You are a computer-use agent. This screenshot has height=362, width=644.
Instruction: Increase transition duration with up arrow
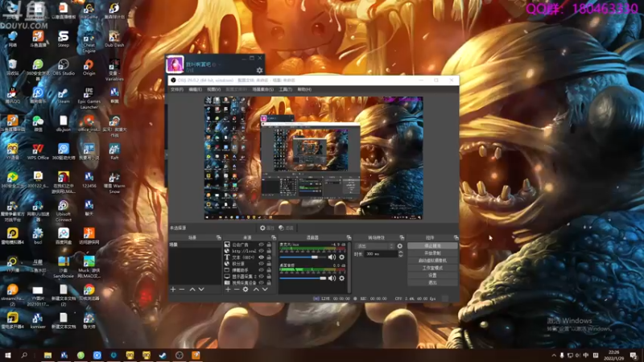(401, 253)
